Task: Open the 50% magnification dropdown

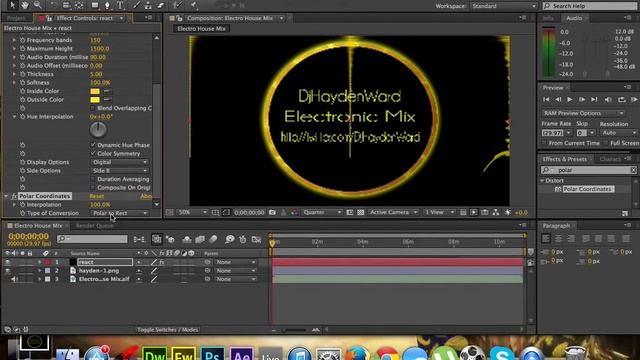Action: (x=192, y=212)
